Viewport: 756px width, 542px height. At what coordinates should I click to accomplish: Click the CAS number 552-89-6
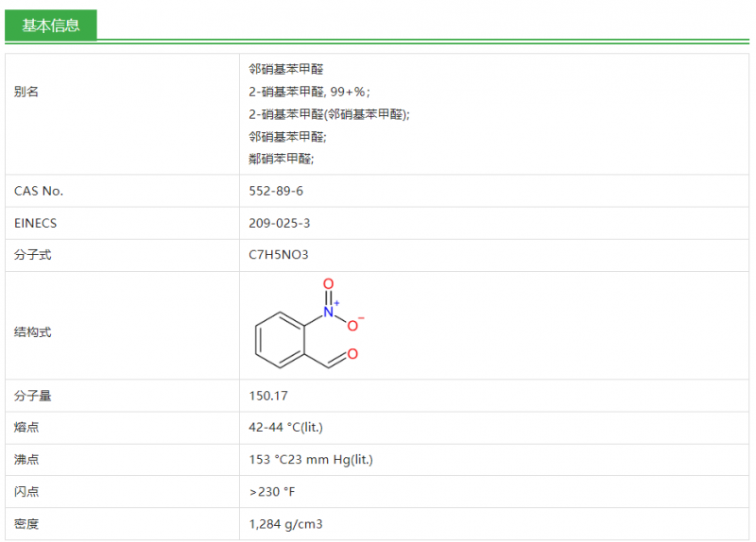tap(276, 191)
